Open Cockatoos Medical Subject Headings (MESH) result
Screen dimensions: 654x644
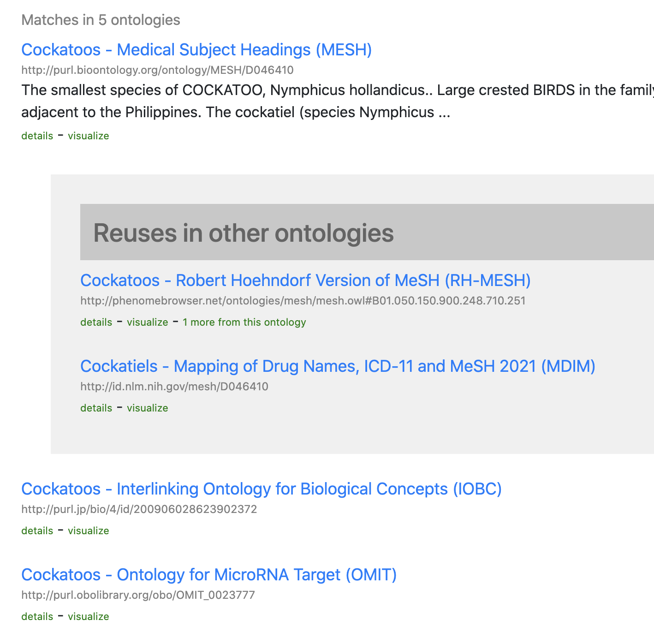[196, 50]
